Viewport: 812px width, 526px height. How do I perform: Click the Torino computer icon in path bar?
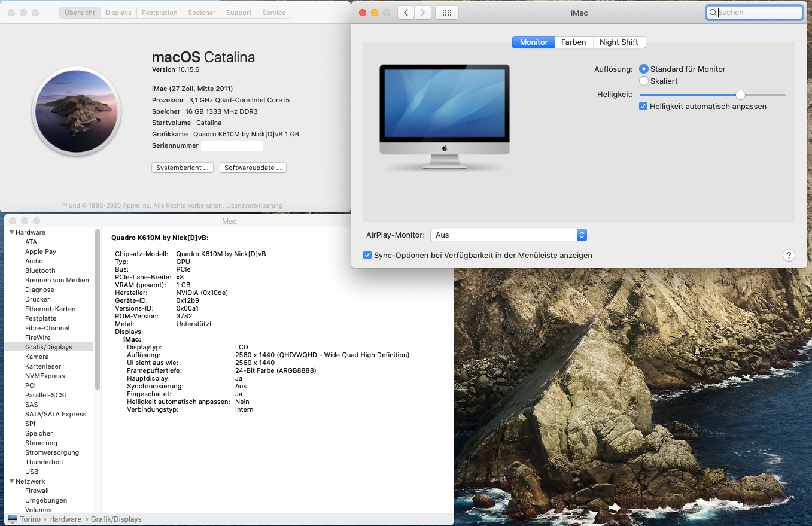13,519
